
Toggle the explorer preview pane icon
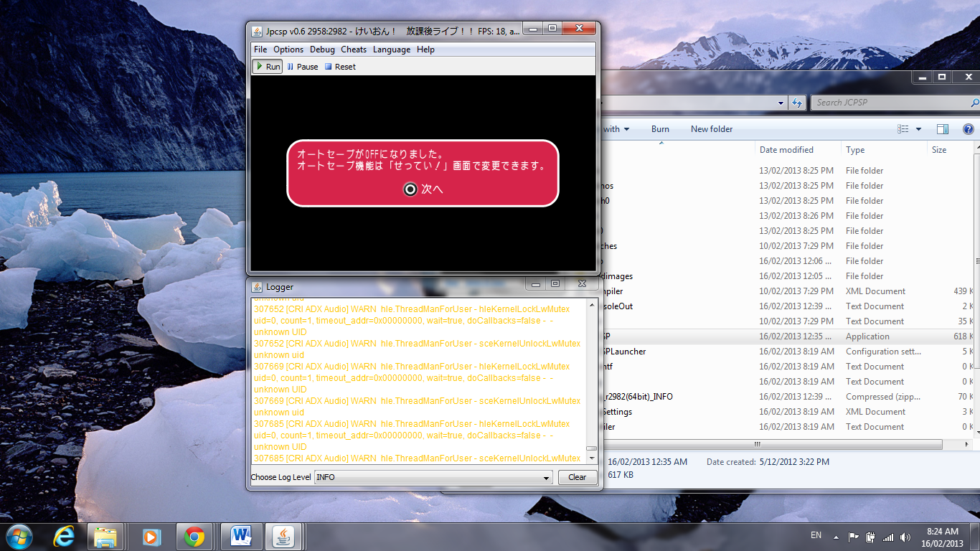pos(943,129)
